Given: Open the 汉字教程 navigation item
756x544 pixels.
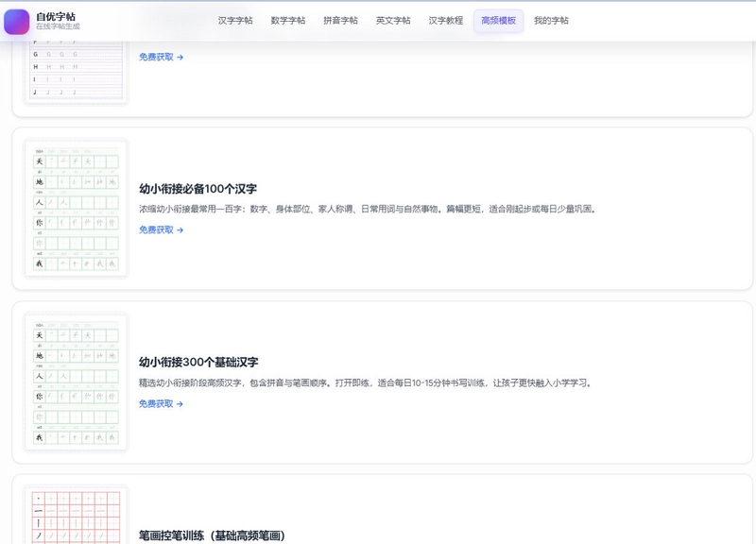Looking at the screenshot, I should [445, 21].
